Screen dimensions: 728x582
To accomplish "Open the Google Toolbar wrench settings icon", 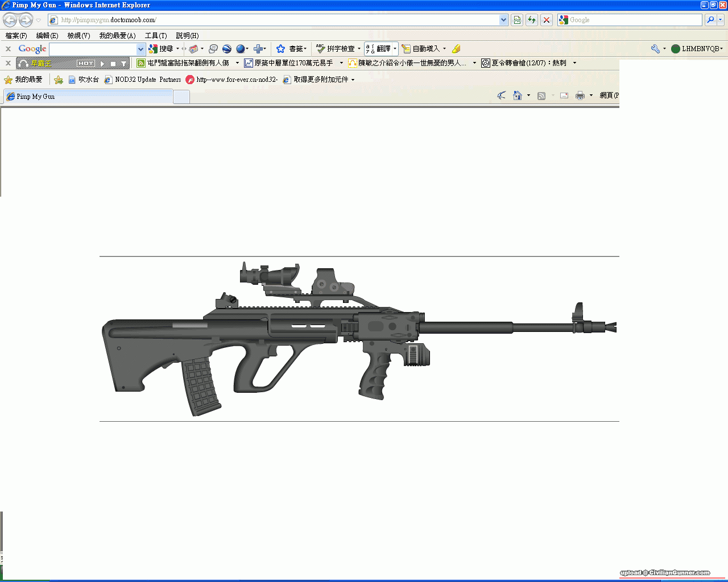I will point(655,49).
